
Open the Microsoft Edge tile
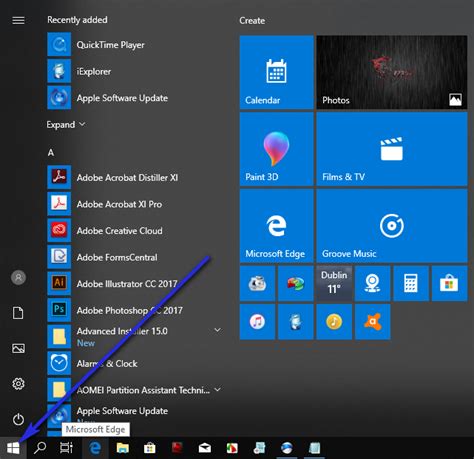coord(277,226)
